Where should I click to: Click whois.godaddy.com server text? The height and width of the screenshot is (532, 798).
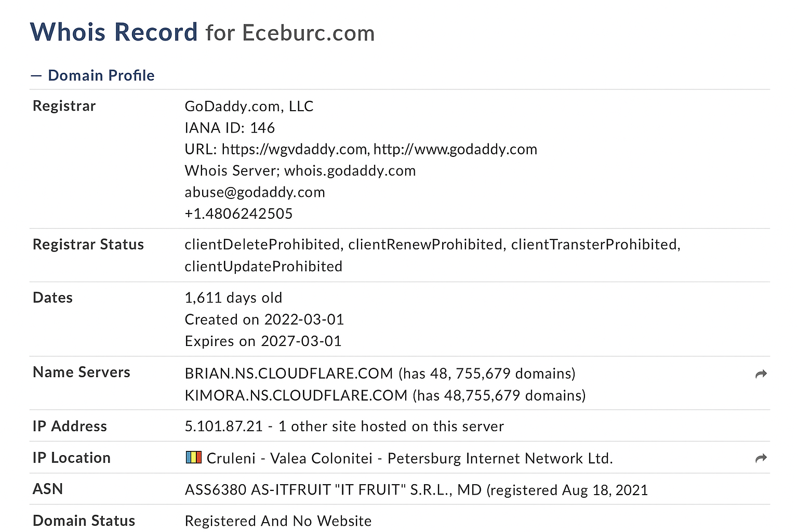(x=350, y=171)
